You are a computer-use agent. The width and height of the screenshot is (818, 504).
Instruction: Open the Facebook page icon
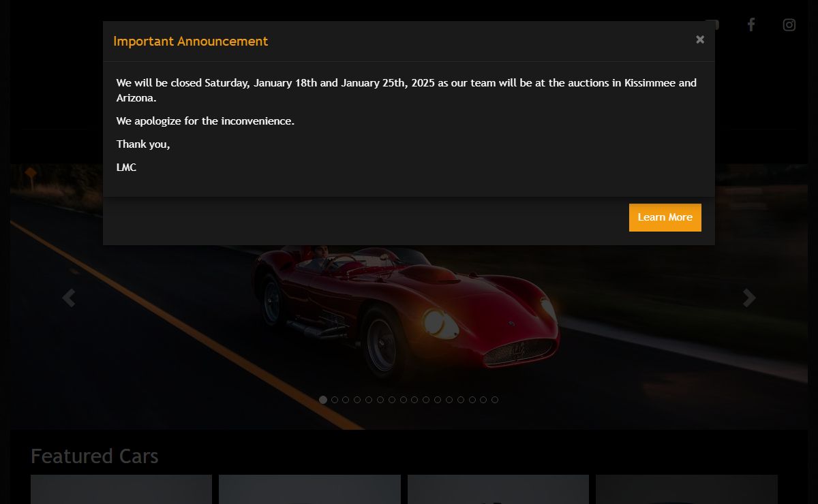[x=751, y=25]
